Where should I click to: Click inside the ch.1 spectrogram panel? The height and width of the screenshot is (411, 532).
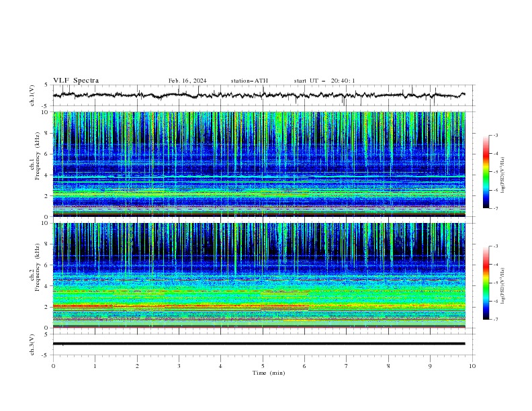[x=259, y=164]
